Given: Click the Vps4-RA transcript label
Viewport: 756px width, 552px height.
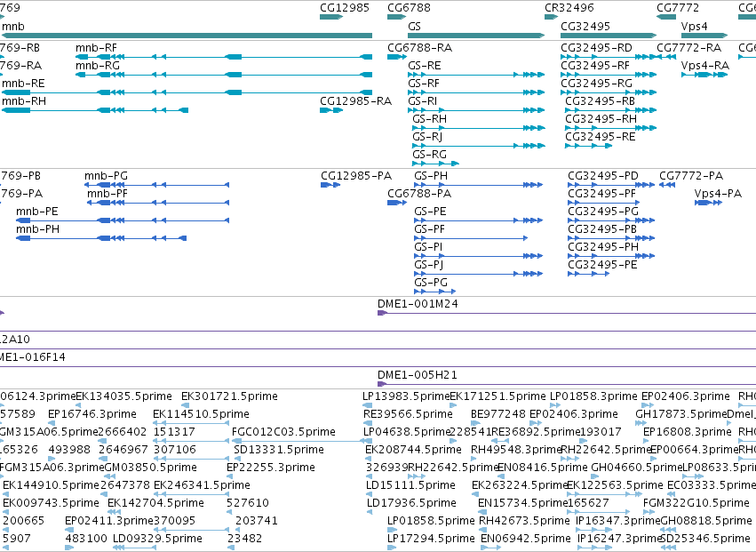Looking at the screenshot, I should [x=704, y=66].
